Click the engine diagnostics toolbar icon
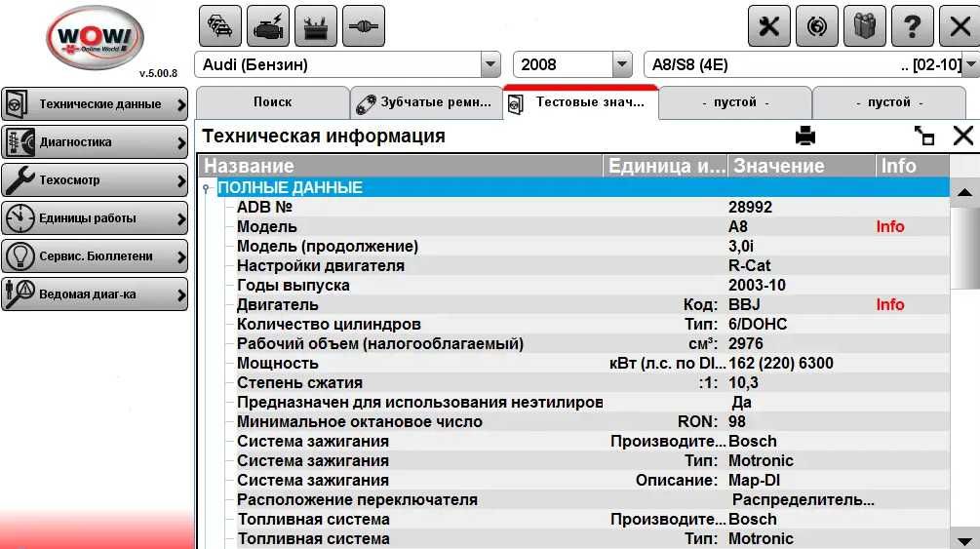This screenshot has height=549, width=980. click(268, 25)
